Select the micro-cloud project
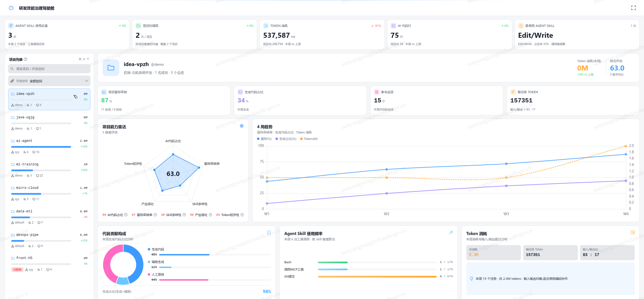This screenshot has height=299, width=644. tap(49, 193)
